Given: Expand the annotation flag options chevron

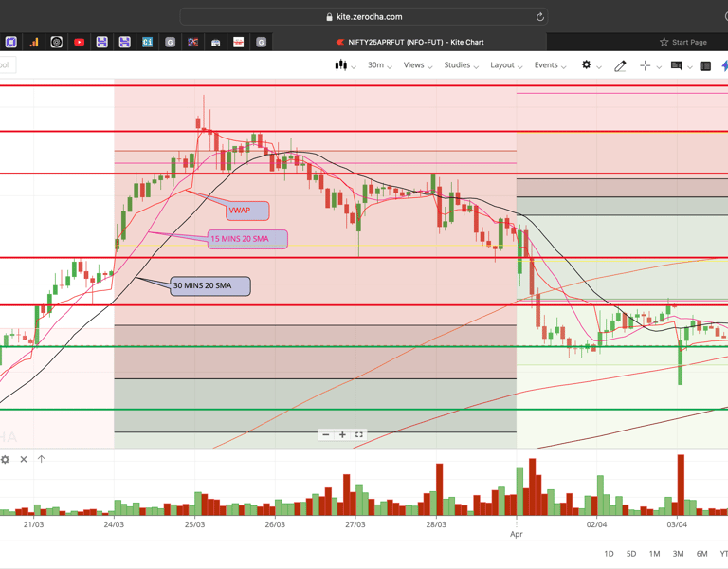Looking at the screenshot, I should (690, 67).
